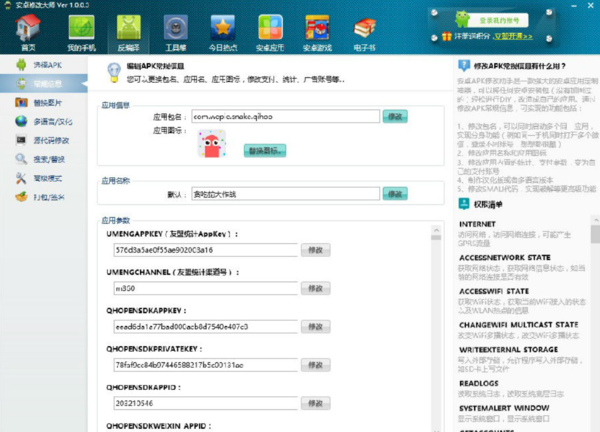This screenshot has width=600, height=432.
Task: Focus the package name field com.wepie.snake.qihoo
Action: tap(285, 116)
